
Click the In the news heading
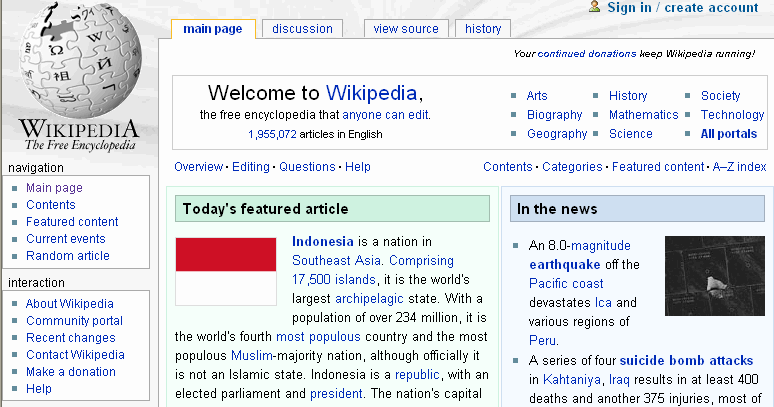(557, 209)
